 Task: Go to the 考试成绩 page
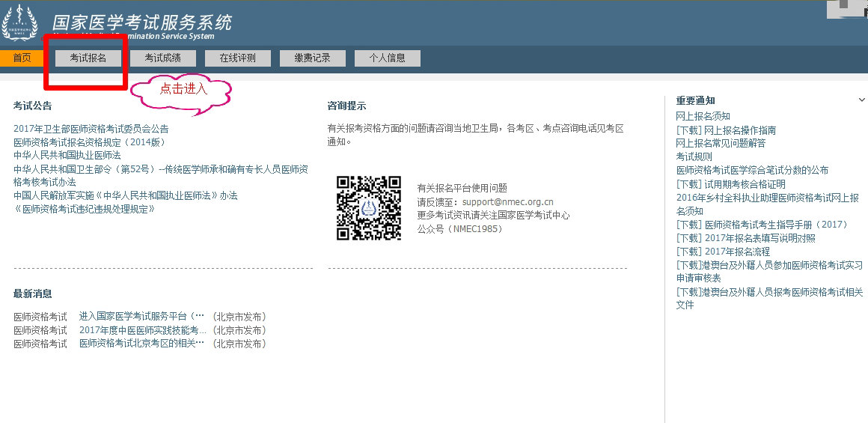162,58
